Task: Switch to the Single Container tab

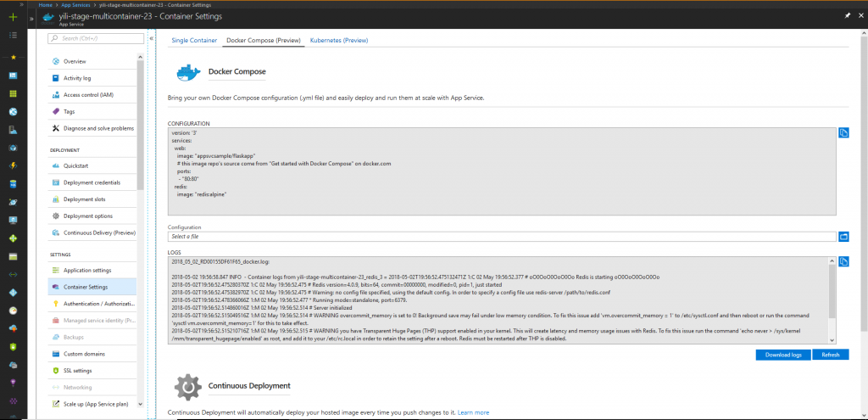Action: (194, 40)
